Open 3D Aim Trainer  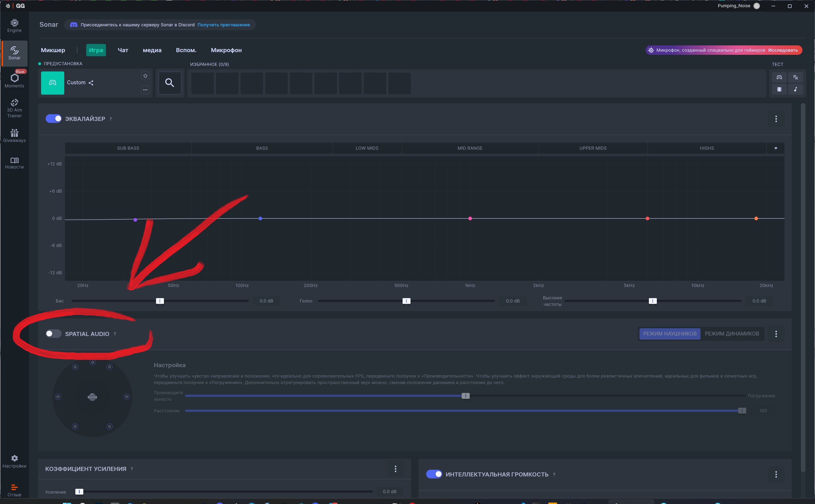tap(14, 108)
